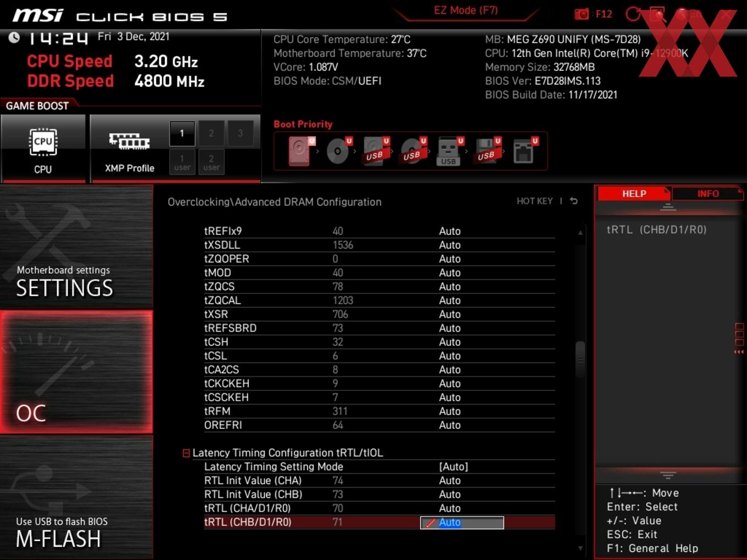
Task: Select the OREFRI Auto value
Action: tap(449, 425)
